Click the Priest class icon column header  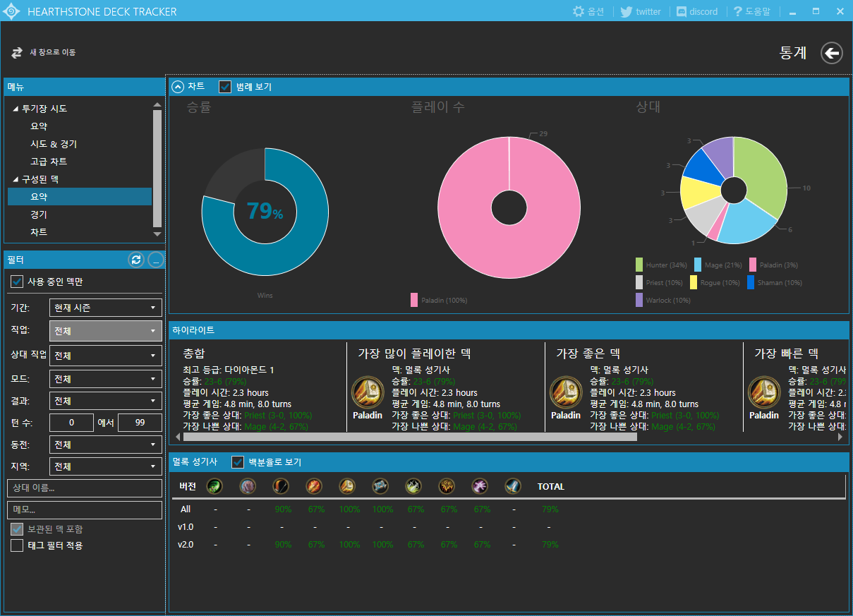(x=380, y=486)
